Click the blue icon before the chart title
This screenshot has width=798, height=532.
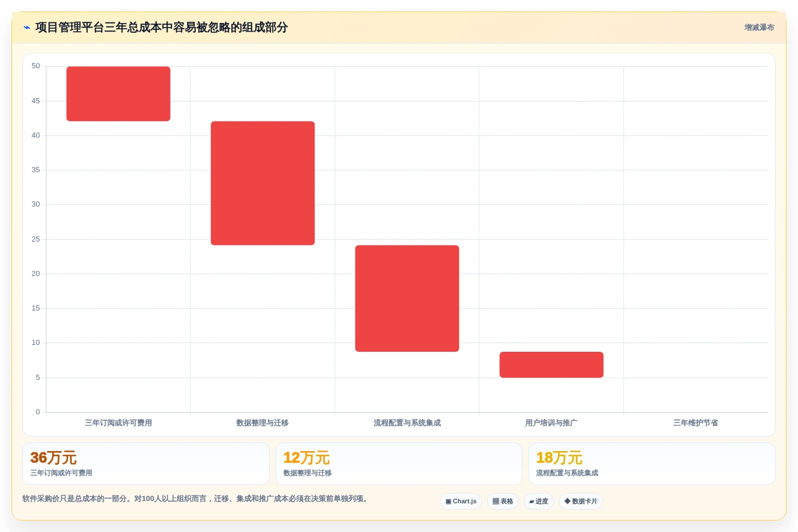click(26, 28)
